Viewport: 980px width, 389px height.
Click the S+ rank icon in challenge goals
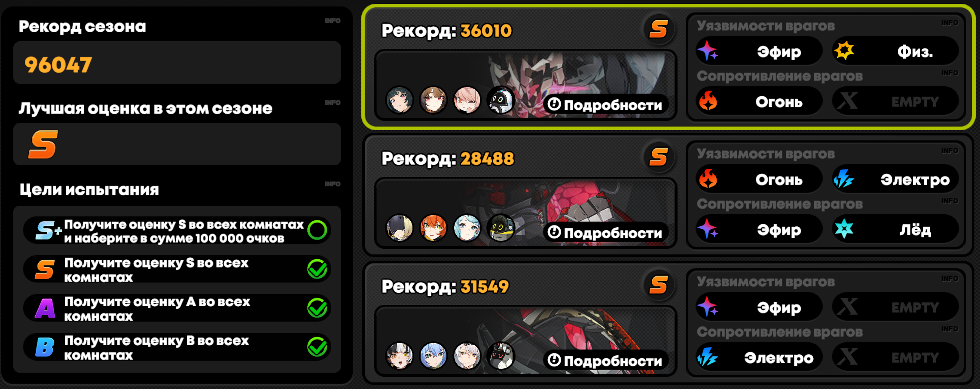49,231
